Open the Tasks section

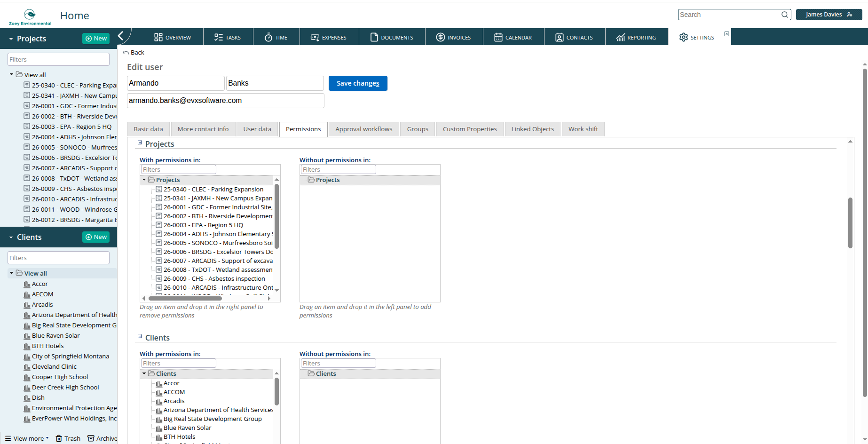tap(228, 37)
